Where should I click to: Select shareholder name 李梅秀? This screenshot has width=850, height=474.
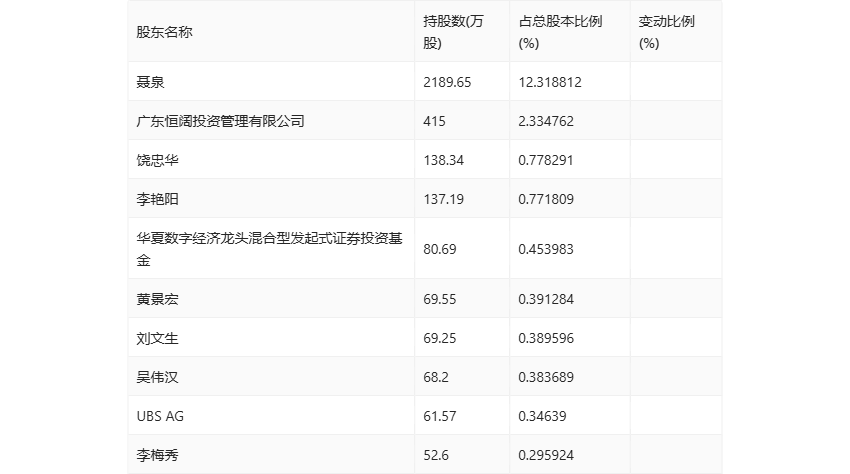click(x=157, y=455)
